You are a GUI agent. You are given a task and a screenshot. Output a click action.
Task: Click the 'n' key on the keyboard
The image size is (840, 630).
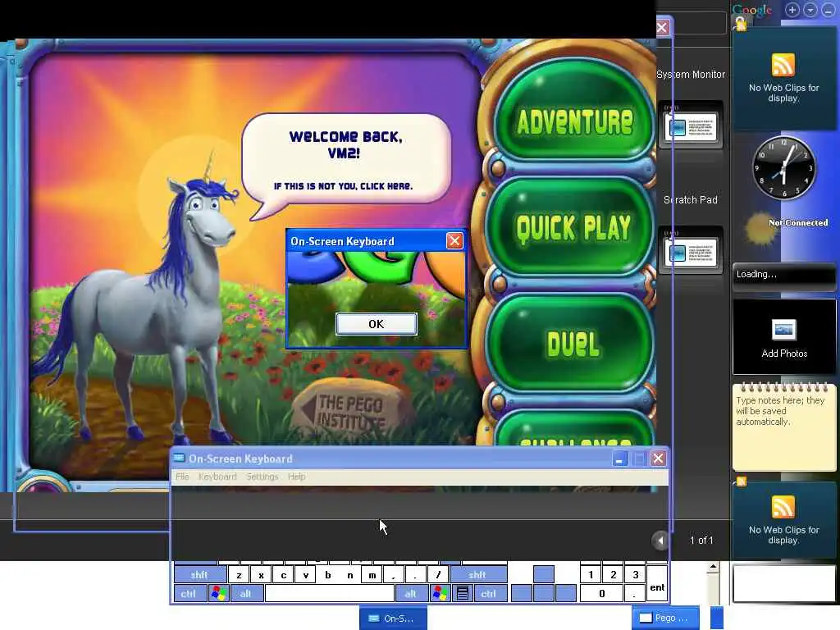tap(349, 575)
